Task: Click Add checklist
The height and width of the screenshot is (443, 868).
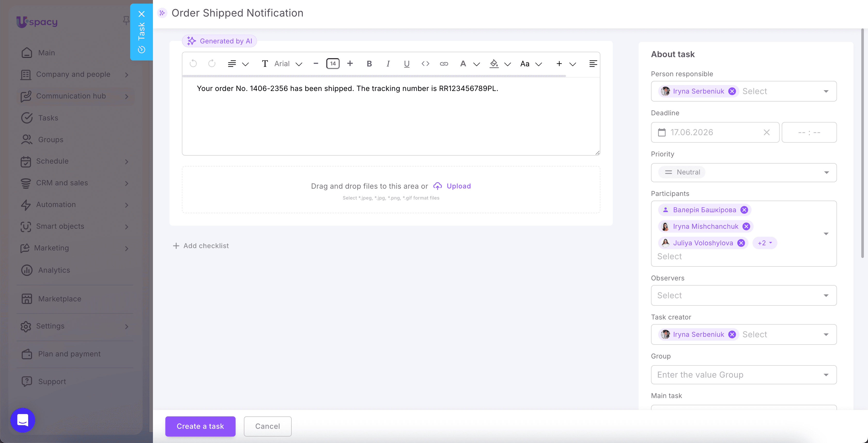Action: point(200,246)
